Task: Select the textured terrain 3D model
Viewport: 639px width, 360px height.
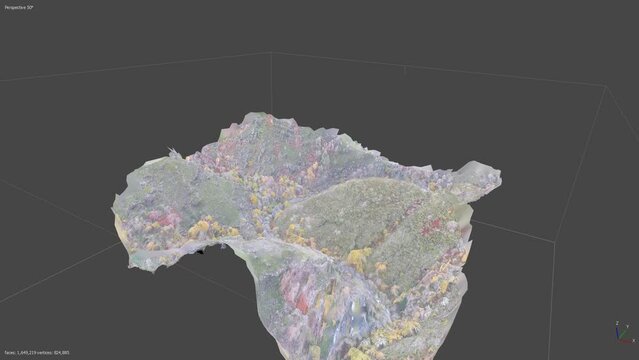Action: tap(306, 236)
